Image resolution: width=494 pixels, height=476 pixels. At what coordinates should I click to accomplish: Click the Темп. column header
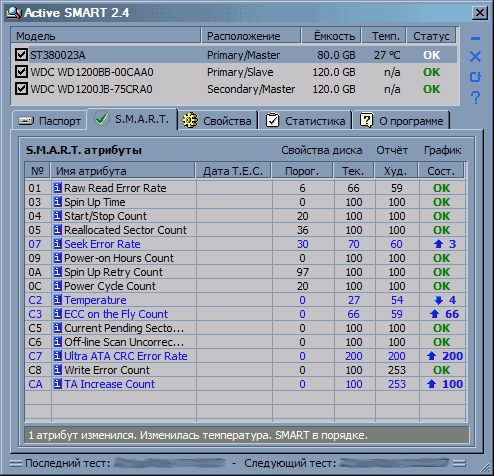[x=384, y=36]
